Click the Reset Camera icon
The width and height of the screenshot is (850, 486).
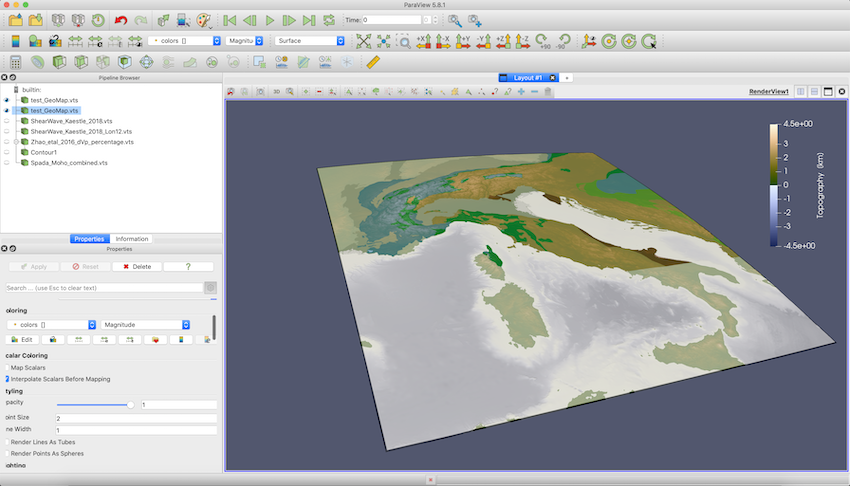click(x=363, y=41)
